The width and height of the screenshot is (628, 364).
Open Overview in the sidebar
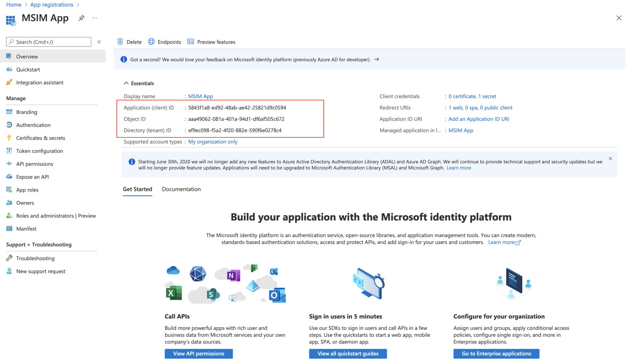tap(53, 56)
